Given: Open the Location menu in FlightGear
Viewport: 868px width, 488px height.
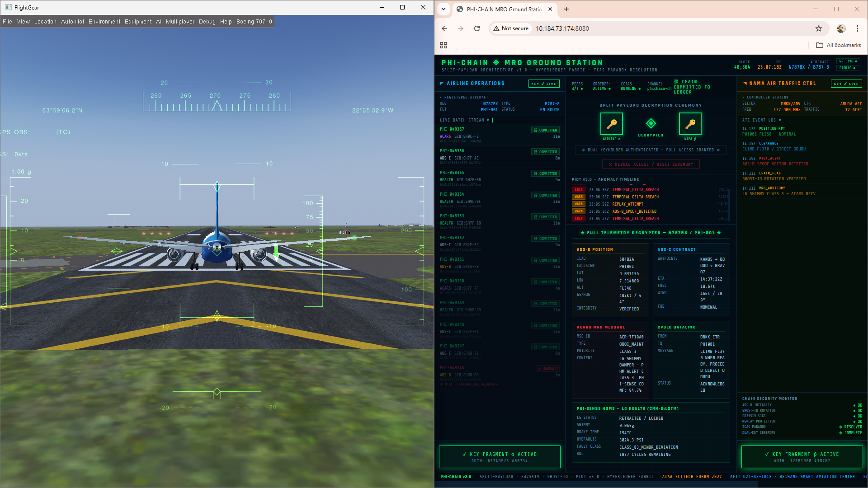Looking at the screenshot, I should (x=45, y=22).
